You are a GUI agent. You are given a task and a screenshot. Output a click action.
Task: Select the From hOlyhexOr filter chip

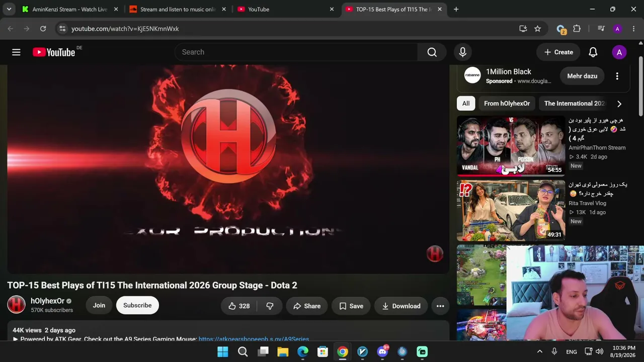507,104
